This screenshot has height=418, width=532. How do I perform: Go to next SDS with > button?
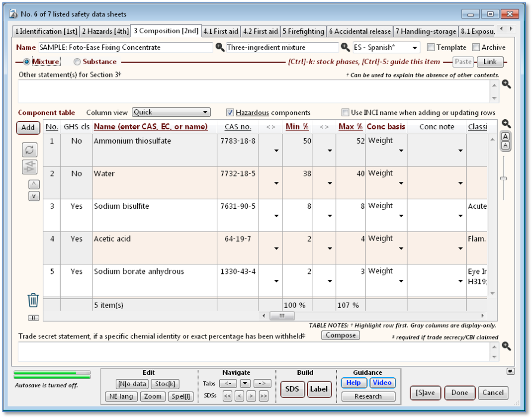pos(251,396)
